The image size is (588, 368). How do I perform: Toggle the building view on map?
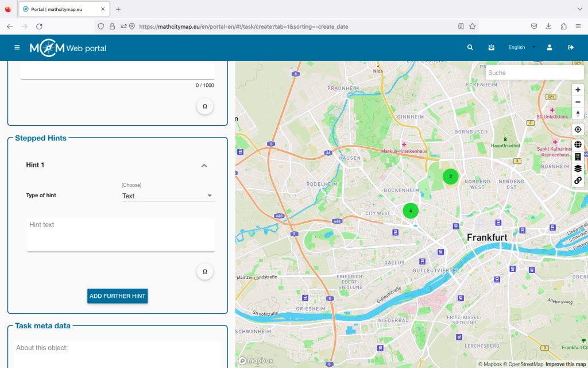click(578, 156)
